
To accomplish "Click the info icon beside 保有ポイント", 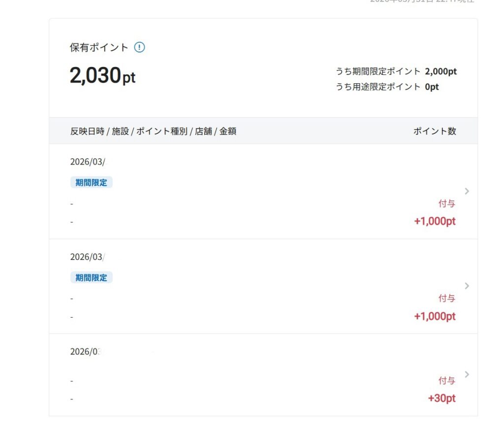I will coord(140,48).
